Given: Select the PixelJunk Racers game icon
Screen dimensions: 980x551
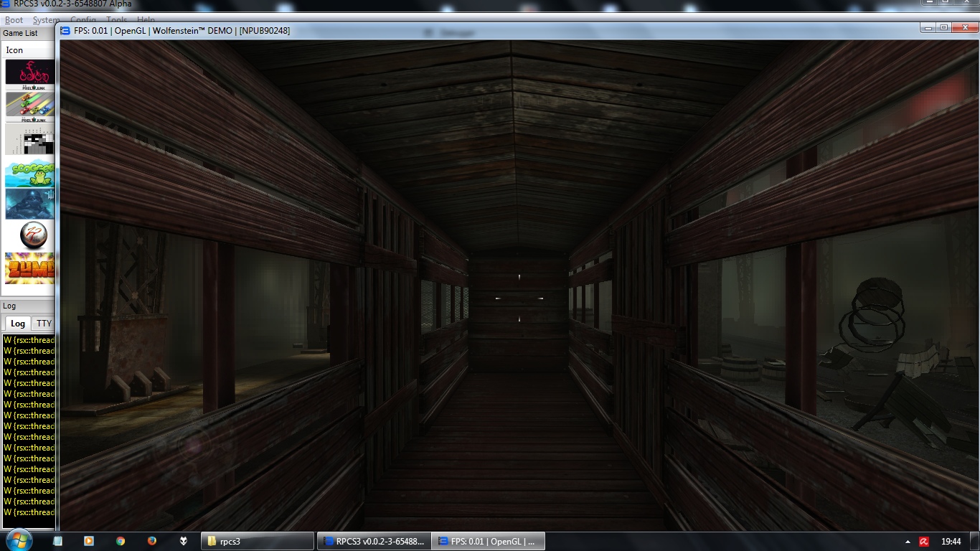Looking at the screenshot, I should tap(30, 105).
